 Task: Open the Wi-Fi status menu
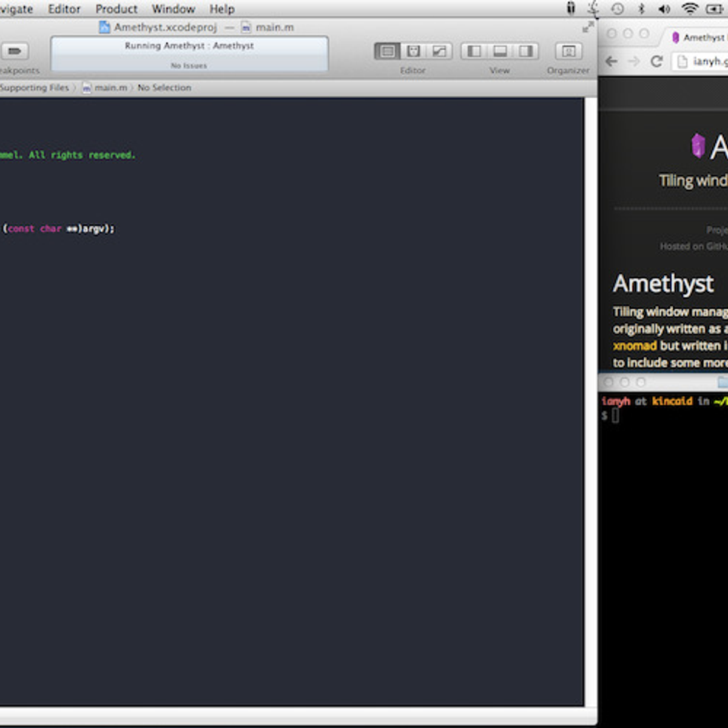tap(689, 8)
